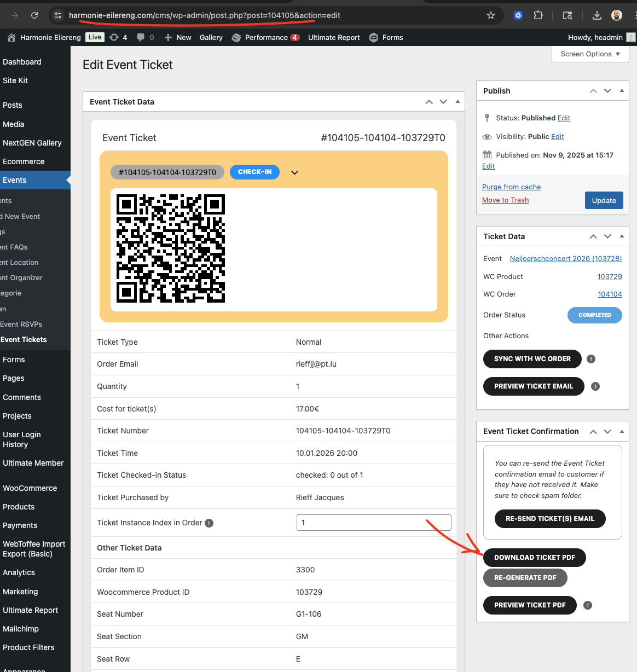Move Event Ticket Data panel down

pos(443,102)
